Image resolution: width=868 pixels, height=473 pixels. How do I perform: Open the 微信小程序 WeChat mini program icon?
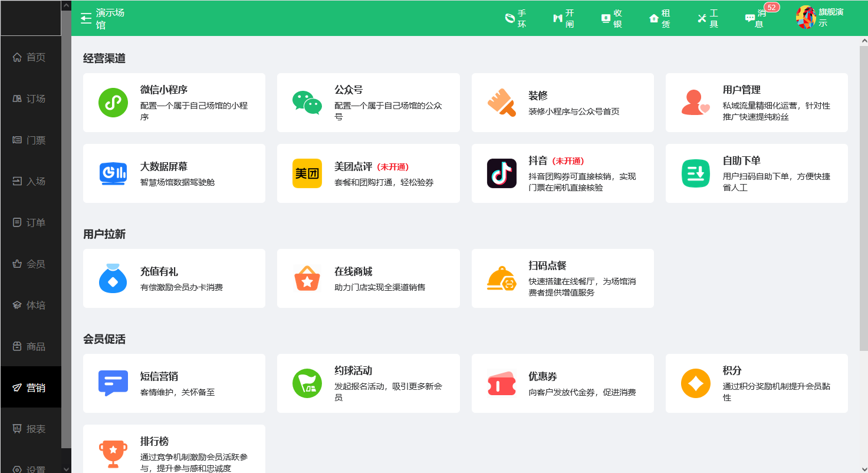(113, 102)
